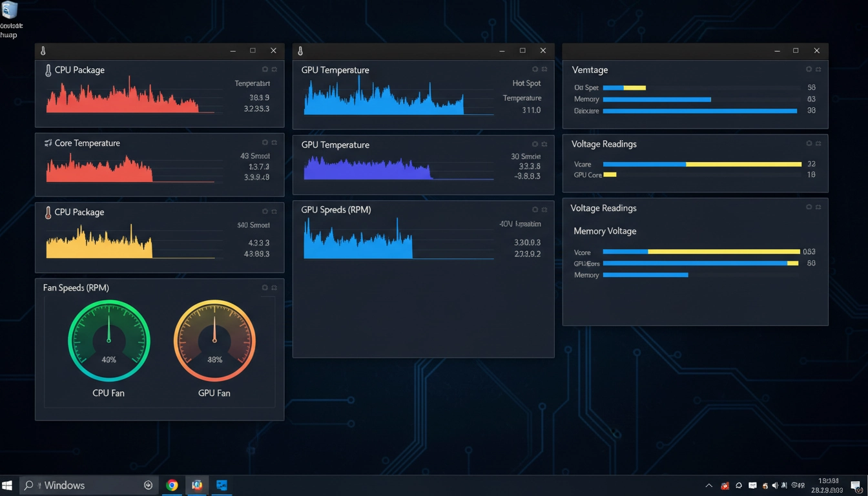This screenshot has height=496, width=868.
Task: Open settings for the Fan Speeds (RPM) panel
Action: 264,286
